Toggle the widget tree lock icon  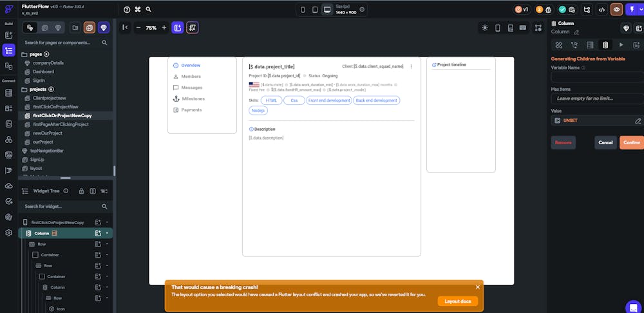coord(82,191)
